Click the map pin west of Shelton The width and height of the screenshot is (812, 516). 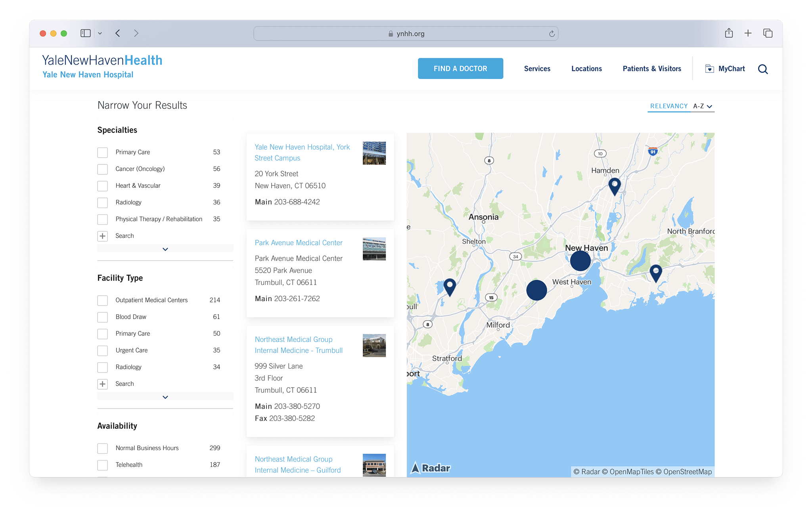pyautogui.click(x=450, y=287)
